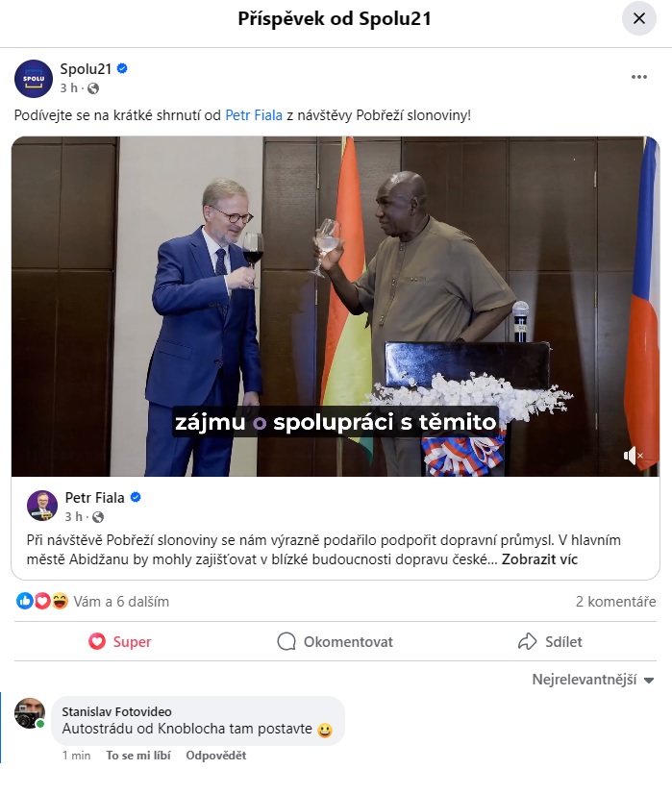672x794 pixels.
Task: Click the reaction emoji icons summary
Action: (42, 601)
